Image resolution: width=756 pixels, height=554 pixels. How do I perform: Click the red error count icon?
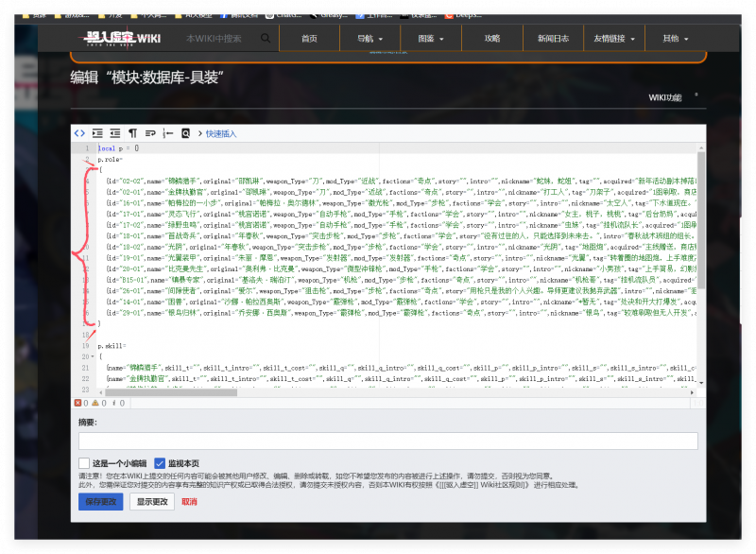point(77,403)
